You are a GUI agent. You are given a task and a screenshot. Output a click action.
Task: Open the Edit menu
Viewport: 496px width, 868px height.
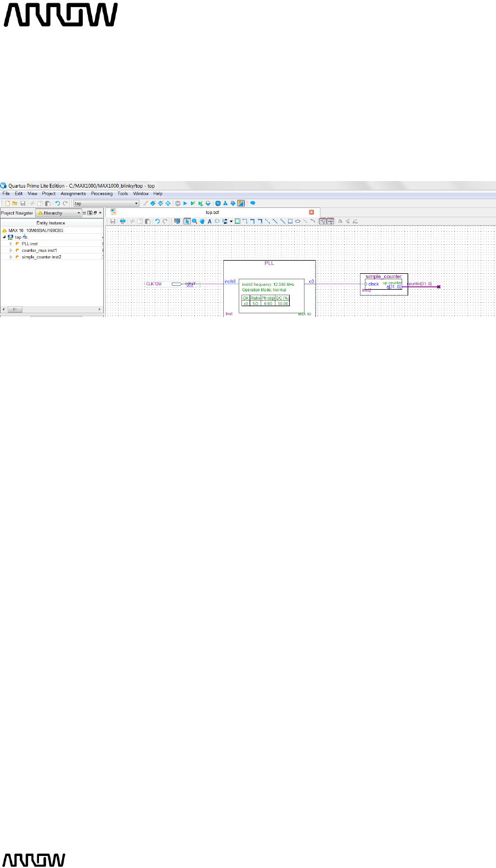[19, 194]
